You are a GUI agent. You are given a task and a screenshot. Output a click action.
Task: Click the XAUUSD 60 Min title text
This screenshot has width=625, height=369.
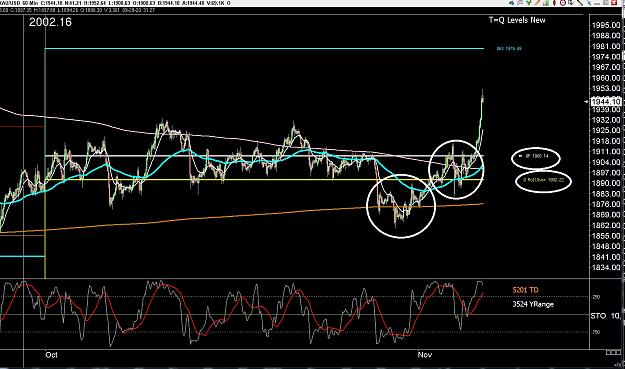coord(19,3)
